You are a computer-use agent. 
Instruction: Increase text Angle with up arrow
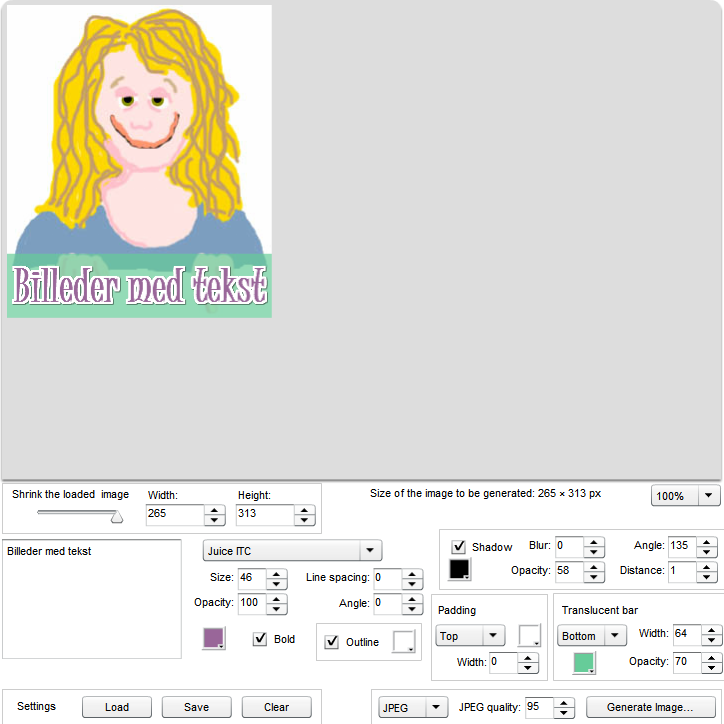tap(412, 599)
